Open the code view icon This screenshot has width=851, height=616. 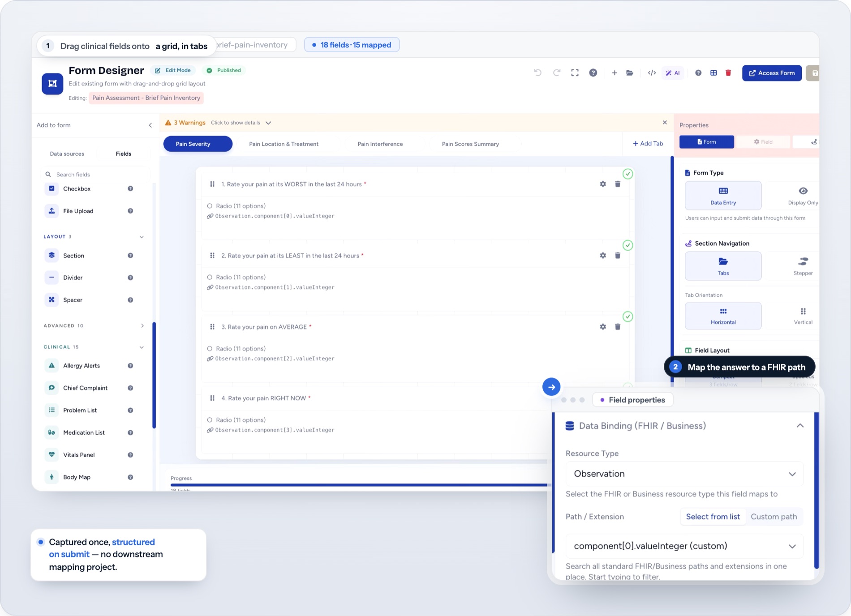pos(652,73)
